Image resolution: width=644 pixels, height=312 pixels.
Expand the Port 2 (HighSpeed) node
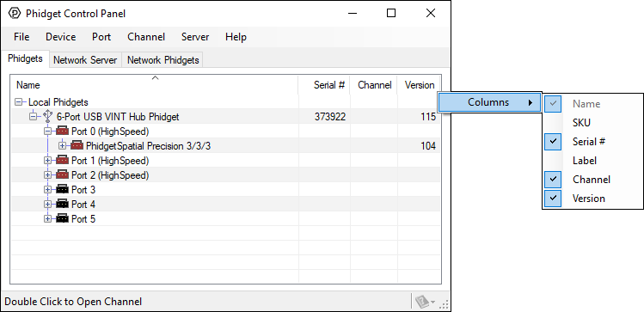pos(47,174)
